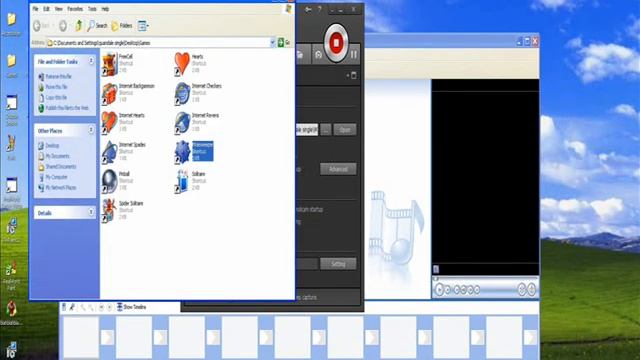Click Copy this file link

(53, 98)
